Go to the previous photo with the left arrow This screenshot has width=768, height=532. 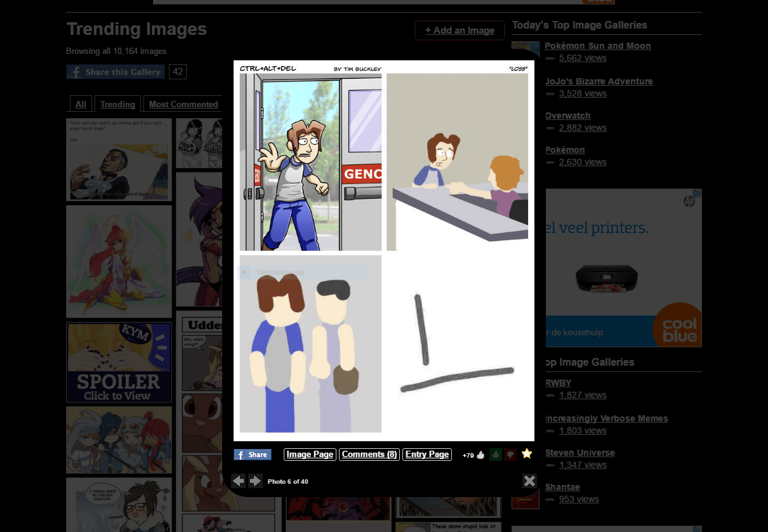[239, 481]
